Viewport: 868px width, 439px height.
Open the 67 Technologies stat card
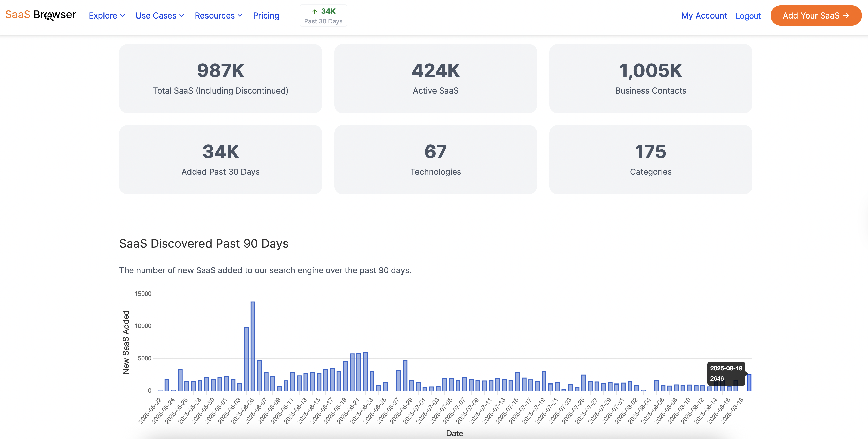click(435, 159)
